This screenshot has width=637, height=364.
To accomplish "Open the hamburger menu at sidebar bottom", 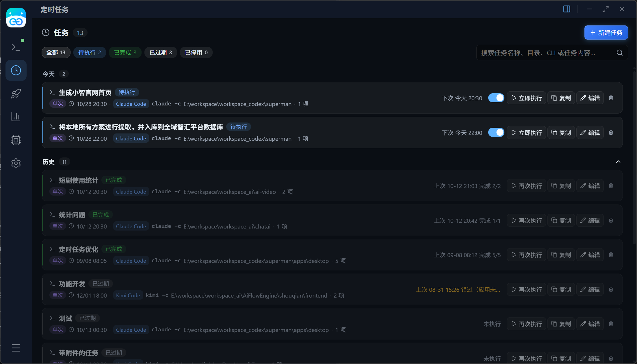I will 16,348.
